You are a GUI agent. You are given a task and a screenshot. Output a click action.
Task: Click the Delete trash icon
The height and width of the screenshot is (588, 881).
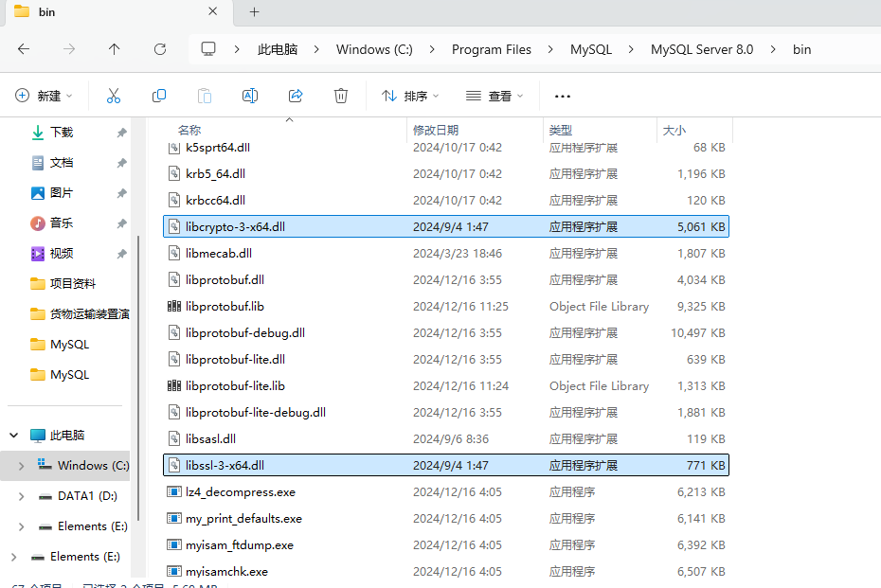coord(341,96)
